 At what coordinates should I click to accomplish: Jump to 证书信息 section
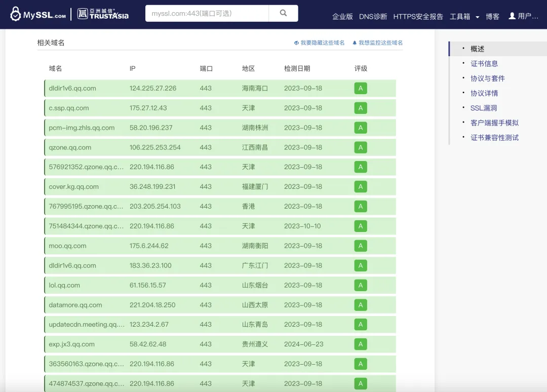[x=484, y=63]
